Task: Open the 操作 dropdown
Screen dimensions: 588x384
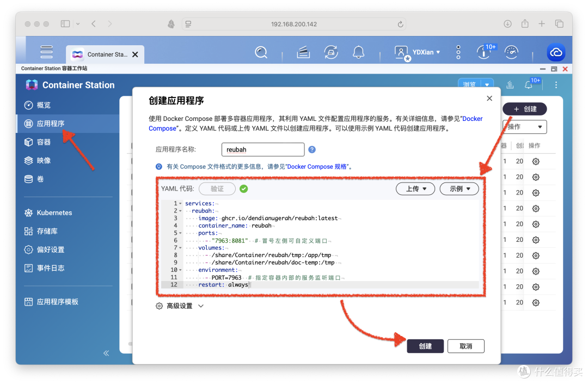Action: click(525, 127)
